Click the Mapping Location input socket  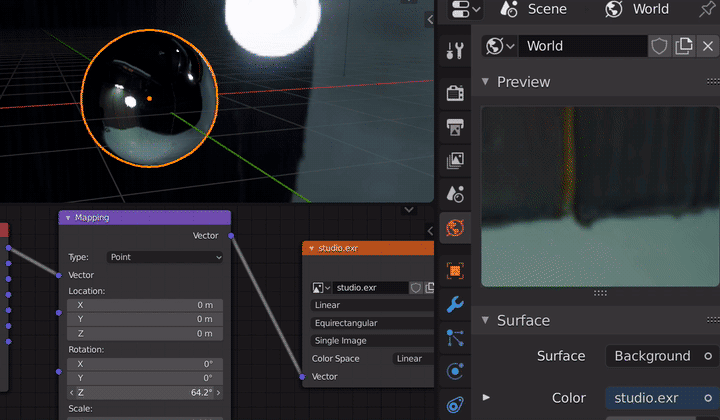pyautogui.click(x=59, y=313)
